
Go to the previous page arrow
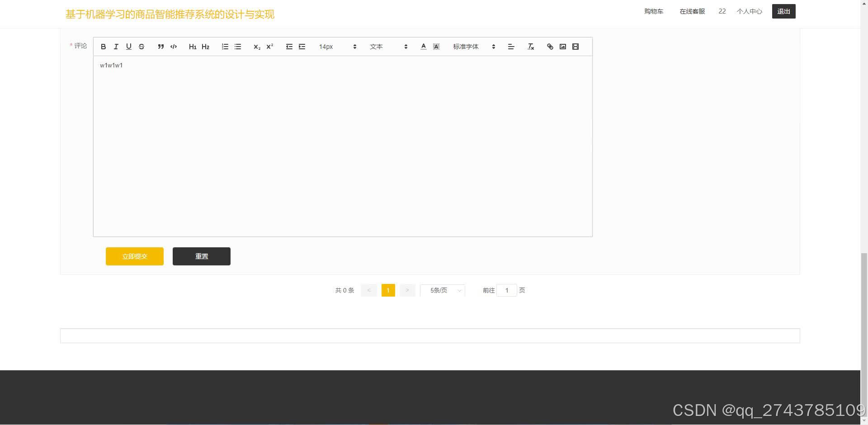pos(369,290)
